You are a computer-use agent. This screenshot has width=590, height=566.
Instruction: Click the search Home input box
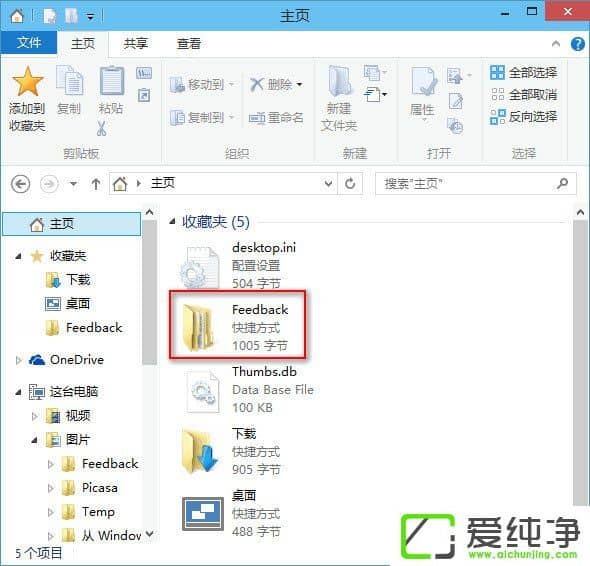pos(476,184)
